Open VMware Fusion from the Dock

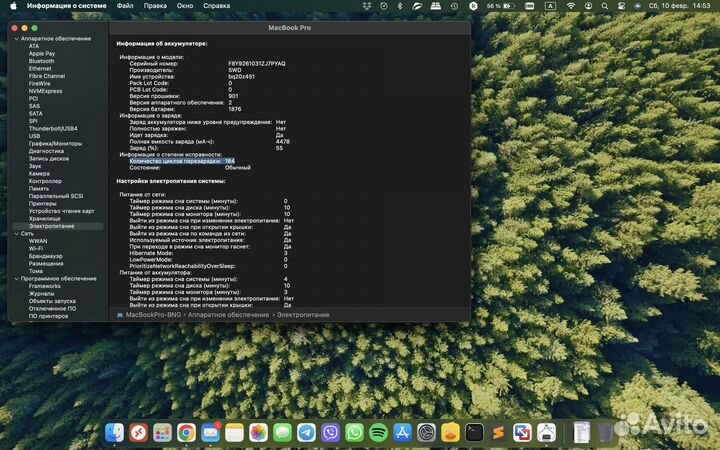coord(522,433)
